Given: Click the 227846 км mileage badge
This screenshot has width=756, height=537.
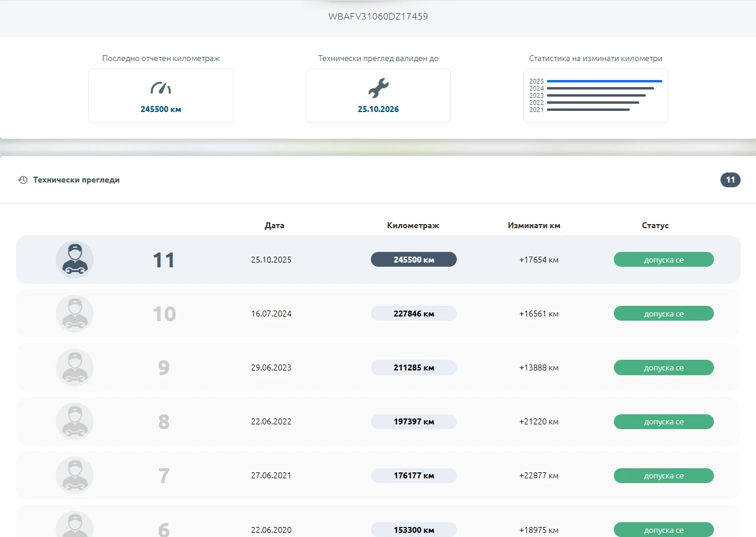Looking at the screenshot, I should coord(414,314).
